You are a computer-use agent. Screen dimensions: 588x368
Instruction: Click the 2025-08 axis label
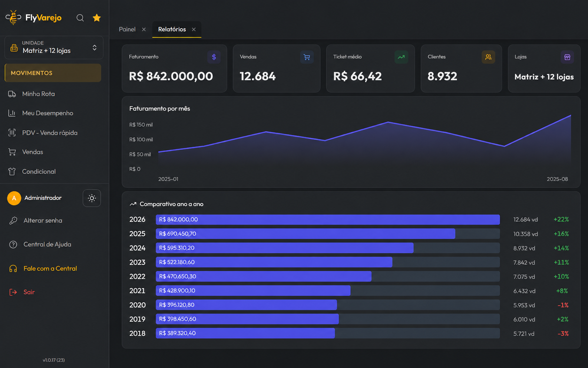557,179
